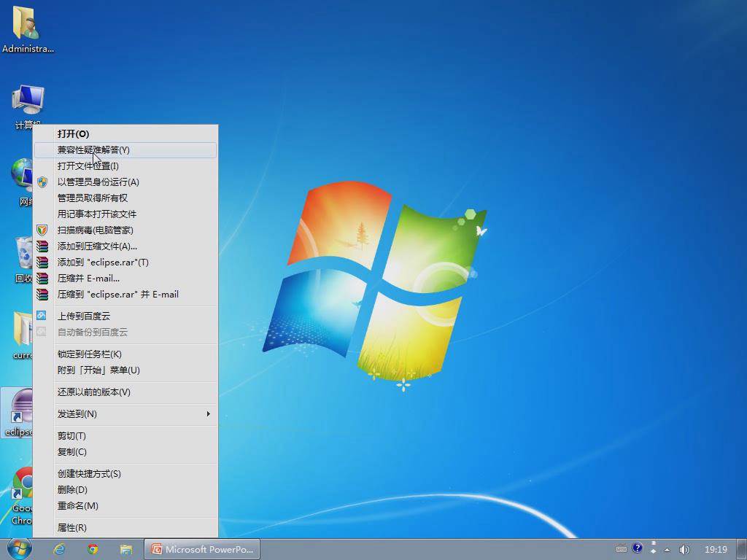Image resolution: width=747 pixels, height=560 pixels.
Task: Choose 重命名(M) entry
Action: pyautogui.click(x=125, y=506)
